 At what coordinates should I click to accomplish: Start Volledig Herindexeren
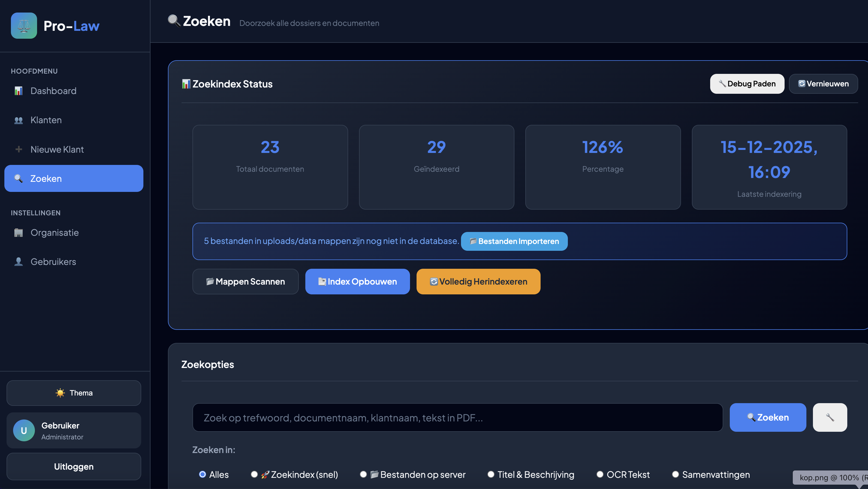click(478, 281)
